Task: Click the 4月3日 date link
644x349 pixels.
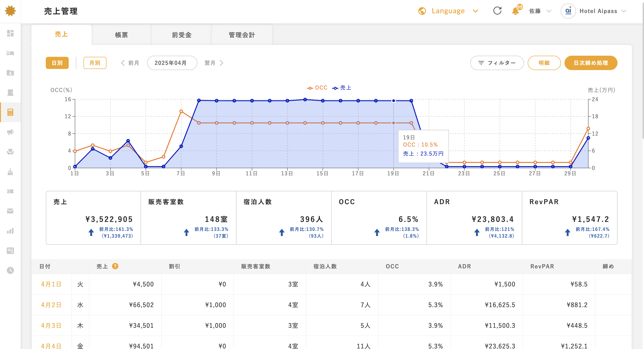Action: (51, 325)
